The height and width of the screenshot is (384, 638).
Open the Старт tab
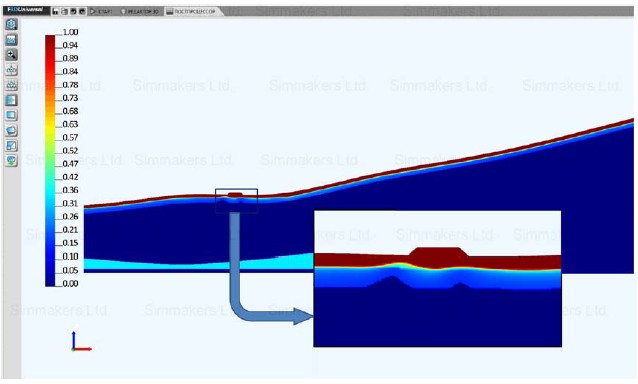(102, 11)
